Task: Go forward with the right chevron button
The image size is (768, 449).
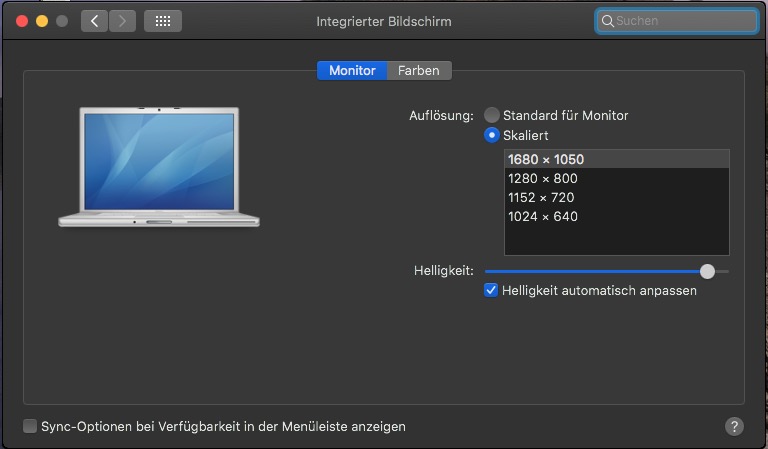Action: [x=122, y=22]
